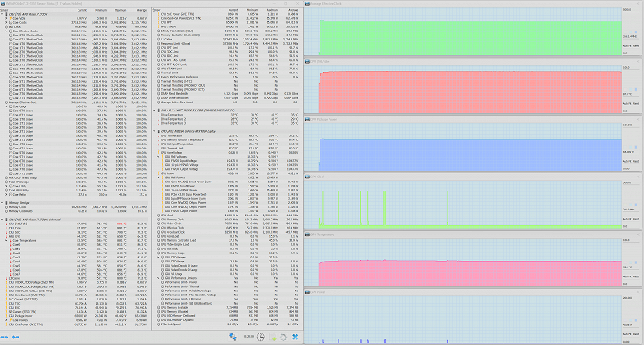Select the L3 Cache temperature row

click(74, 278)
